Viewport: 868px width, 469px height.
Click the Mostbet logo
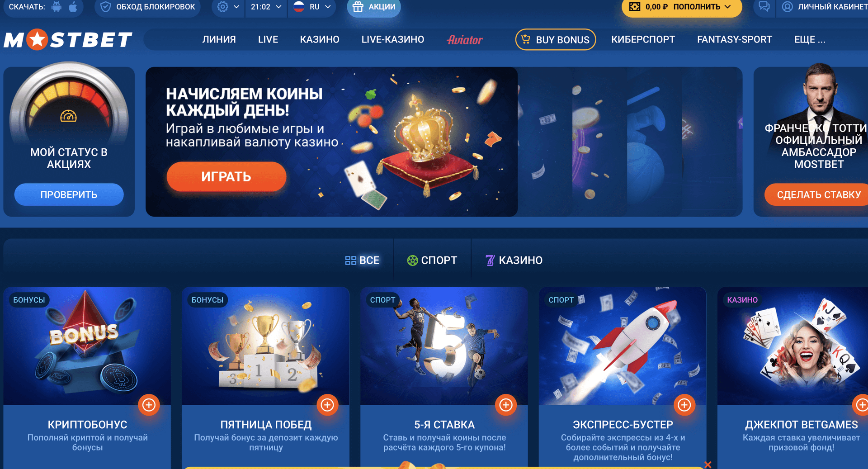(68, 39)
